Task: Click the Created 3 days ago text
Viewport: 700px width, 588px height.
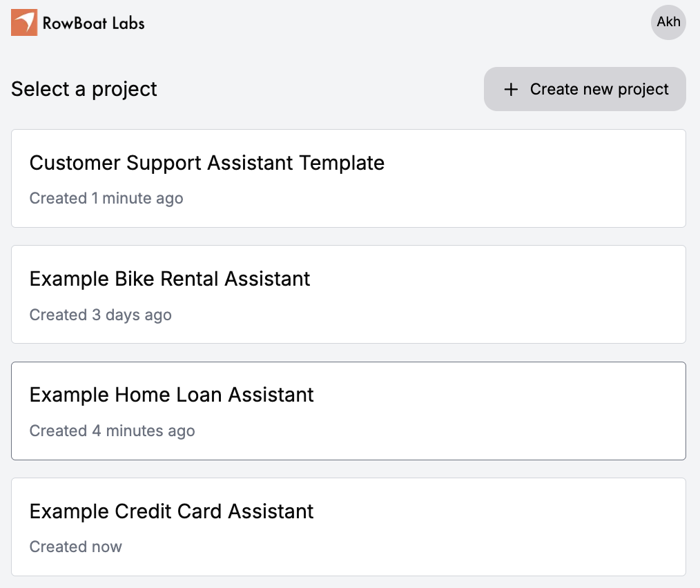Action: pos(100,315)
